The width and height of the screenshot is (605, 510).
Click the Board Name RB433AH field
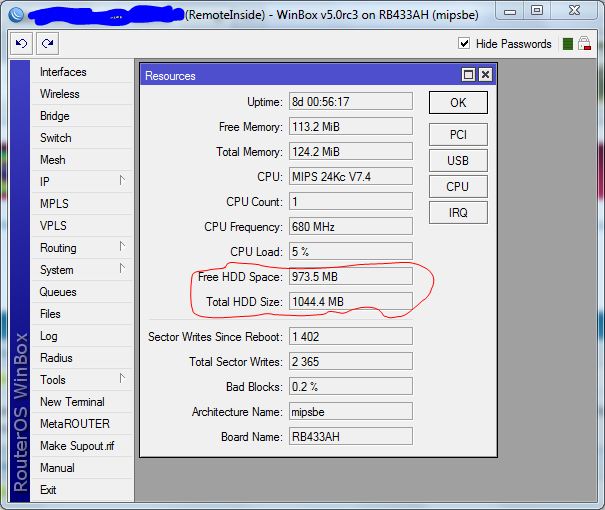(351, 437)
